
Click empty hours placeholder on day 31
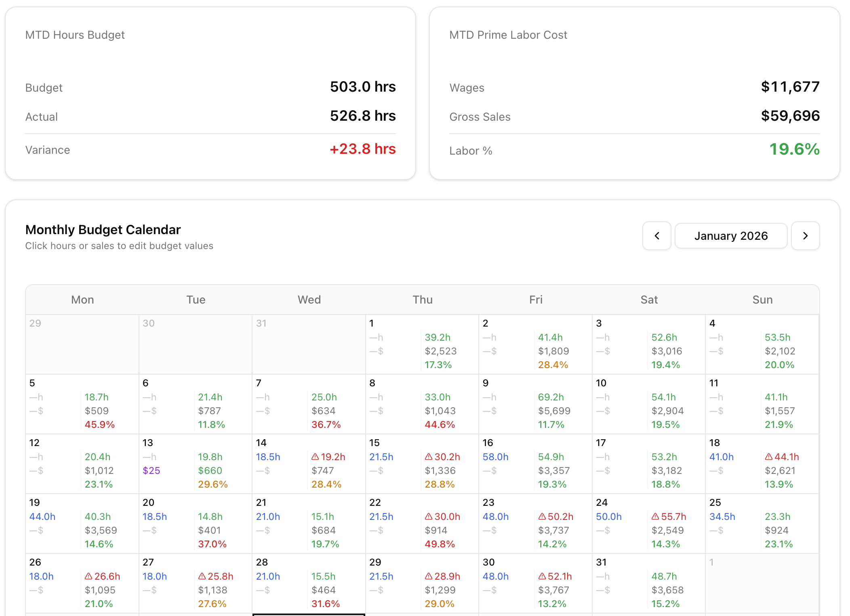click(603, 576)
